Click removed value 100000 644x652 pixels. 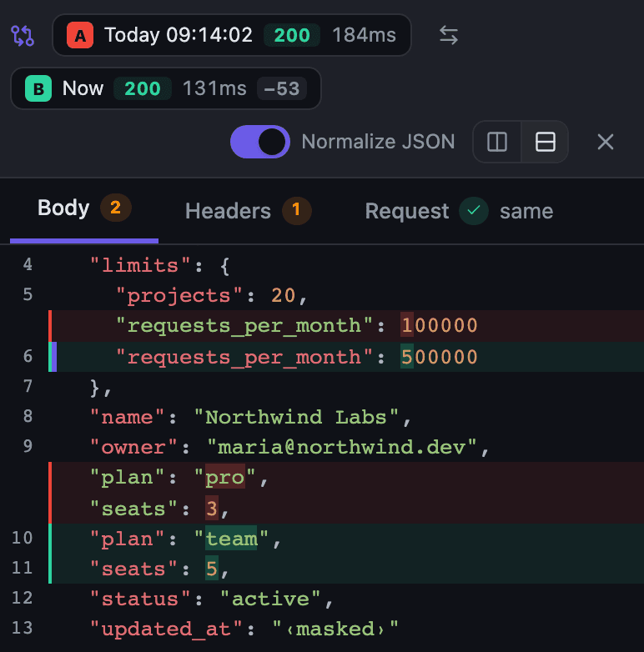pyautogui.click(x=439, y=326)
